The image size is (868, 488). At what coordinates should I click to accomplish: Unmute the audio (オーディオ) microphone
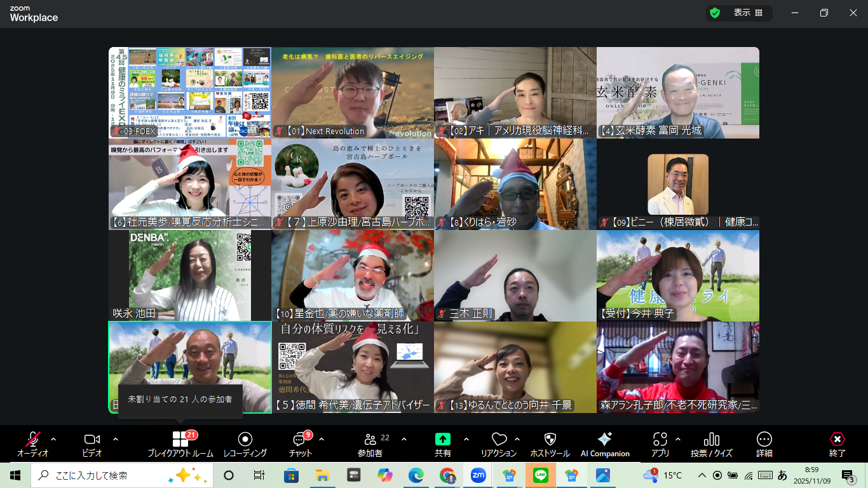32,440
